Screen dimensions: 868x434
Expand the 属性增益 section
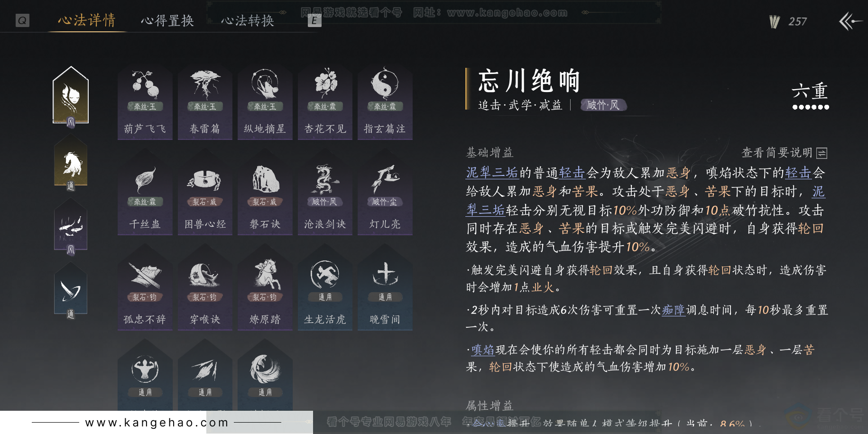pos(489,406)
